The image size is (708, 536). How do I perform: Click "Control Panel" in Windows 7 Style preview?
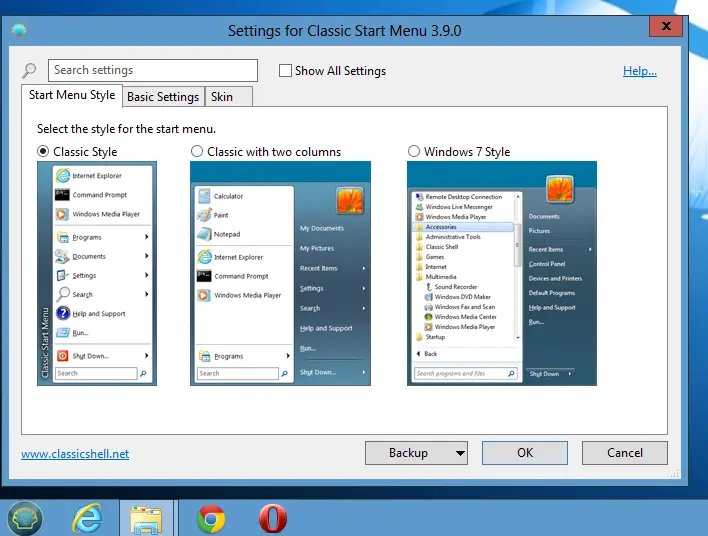(x=547, y=264)
